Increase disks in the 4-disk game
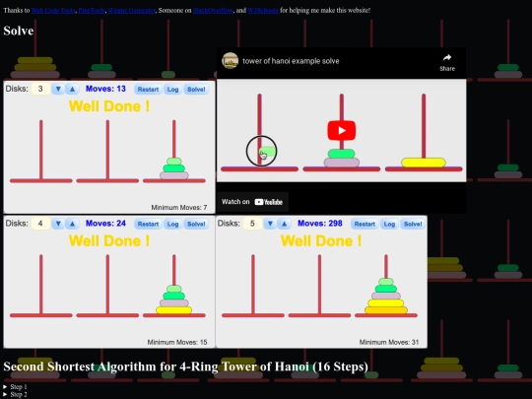This screenshot has height=399, width=532. click(72, 224)
